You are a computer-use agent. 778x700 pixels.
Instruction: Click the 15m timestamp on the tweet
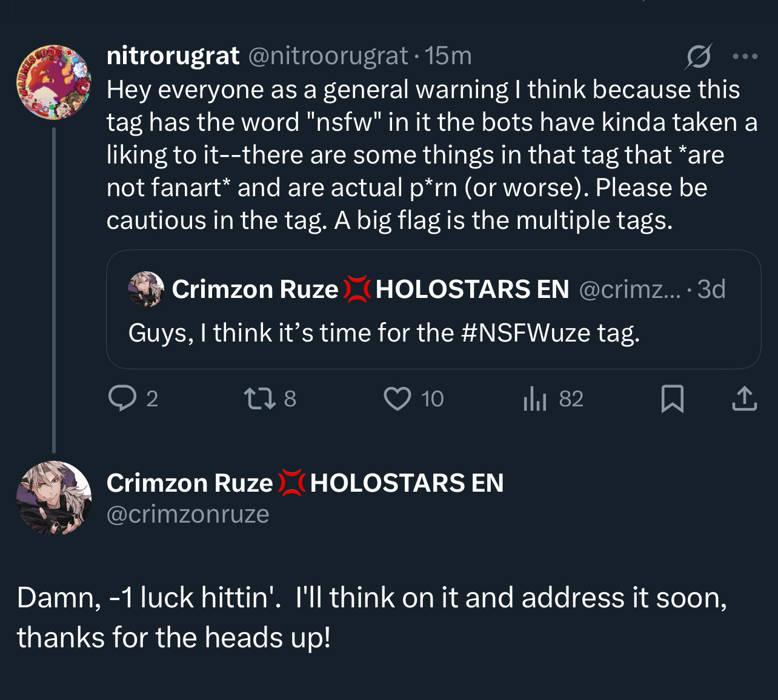(448, 56)
